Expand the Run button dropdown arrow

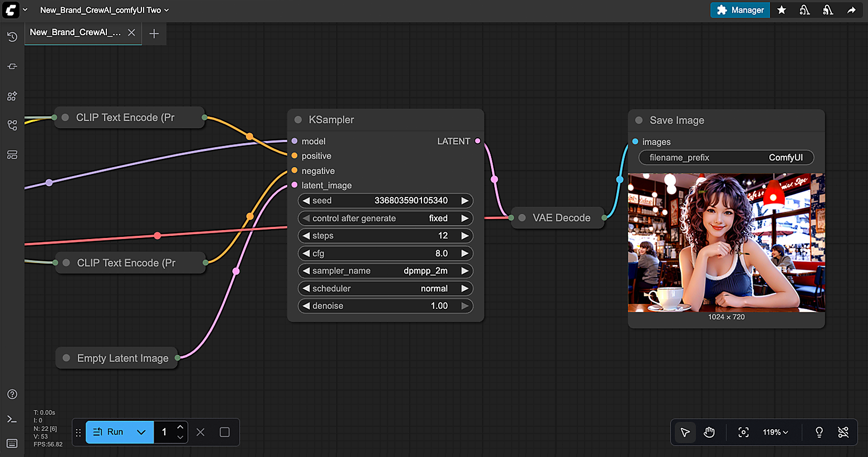[141, 432]
